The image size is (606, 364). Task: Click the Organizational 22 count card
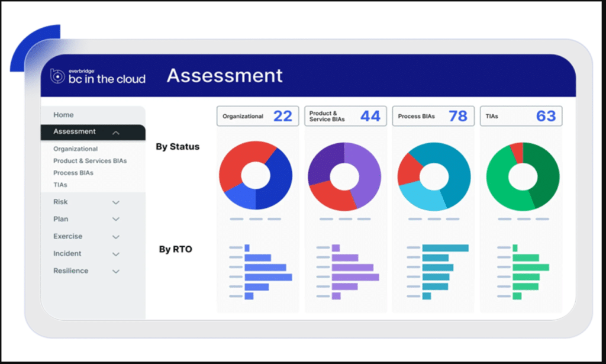click(258, 116)
